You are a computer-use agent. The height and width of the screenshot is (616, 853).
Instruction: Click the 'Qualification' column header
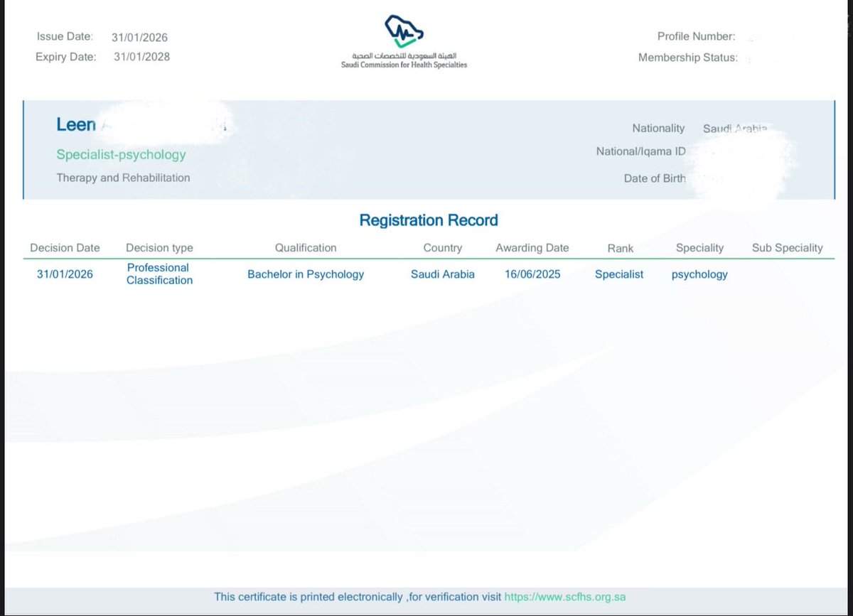point(306,248)
